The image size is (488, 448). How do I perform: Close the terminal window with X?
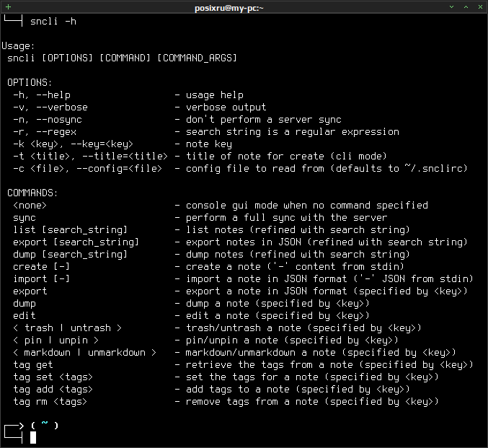tap(480, 7)
